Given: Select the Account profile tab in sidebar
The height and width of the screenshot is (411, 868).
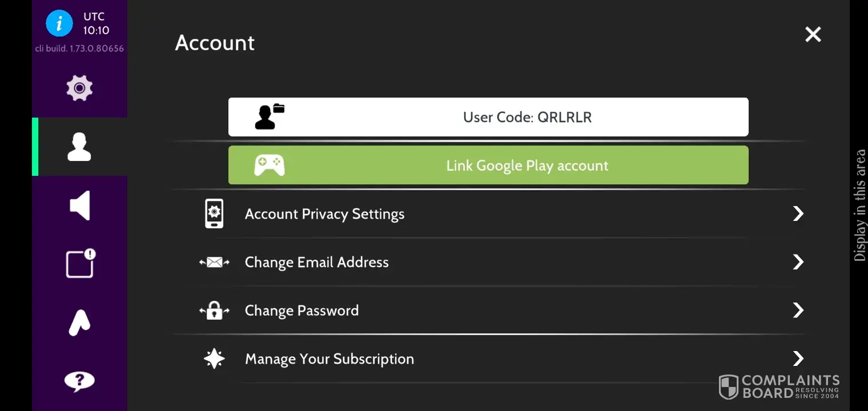Looking at the screenshot, I should tap(79, 147).
